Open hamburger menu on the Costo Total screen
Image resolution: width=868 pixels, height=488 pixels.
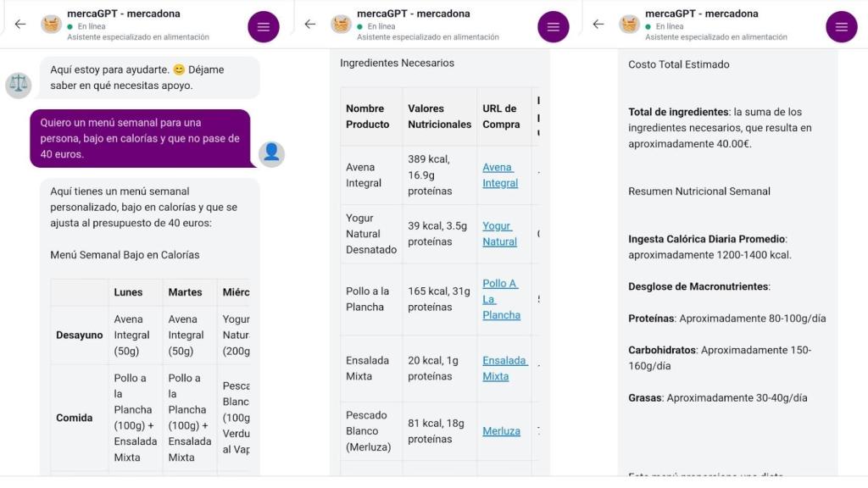point(841,26)
